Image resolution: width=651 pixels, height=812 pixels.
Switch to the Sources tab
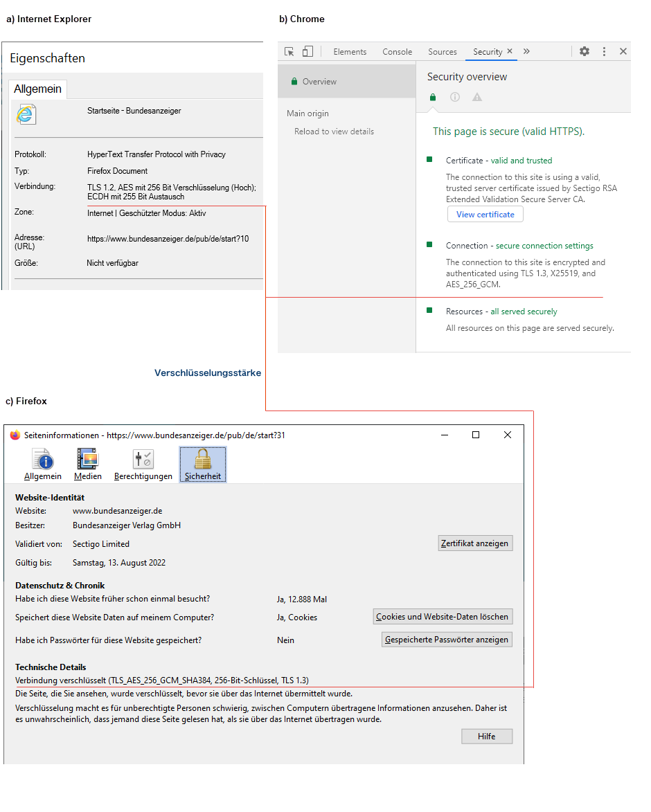[443, 52]
